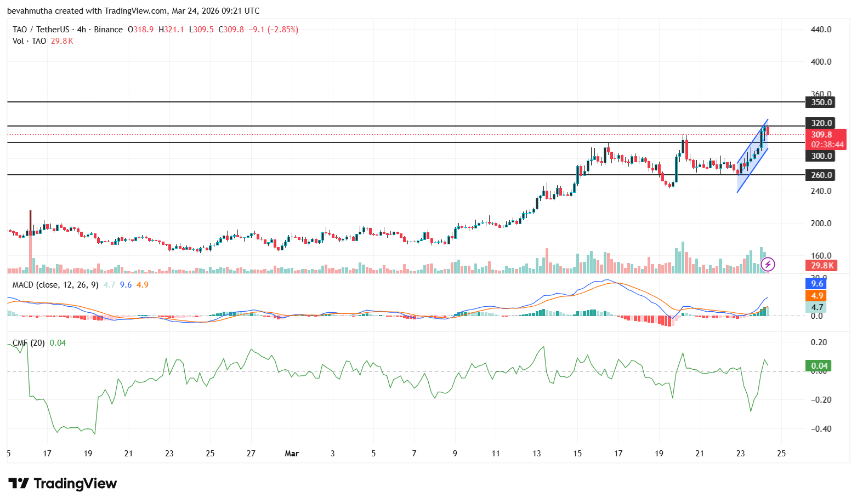
Task: Click the TradingView logo at bottom left
Action: point(62,483)
